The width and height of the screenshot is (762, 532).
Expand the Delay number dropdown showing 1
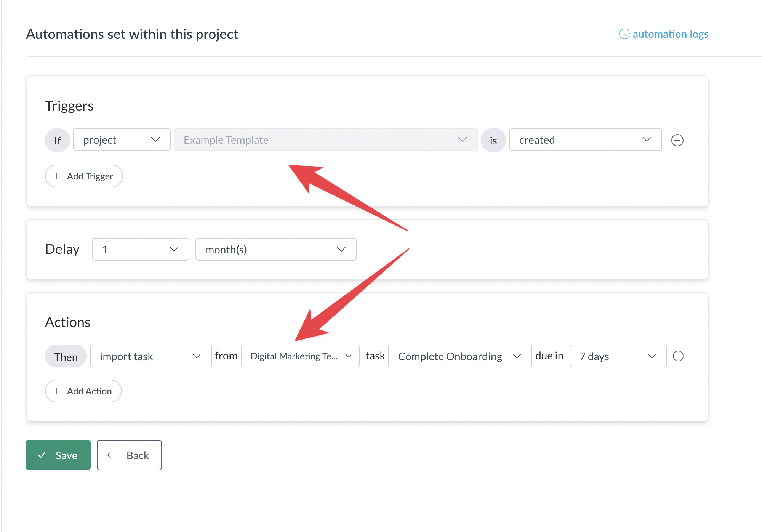point(140,250)
